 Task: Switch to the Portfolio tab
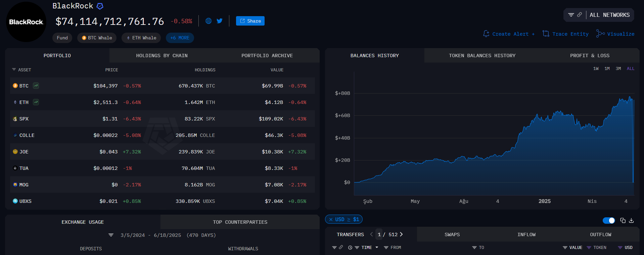(x=57, y=56)
